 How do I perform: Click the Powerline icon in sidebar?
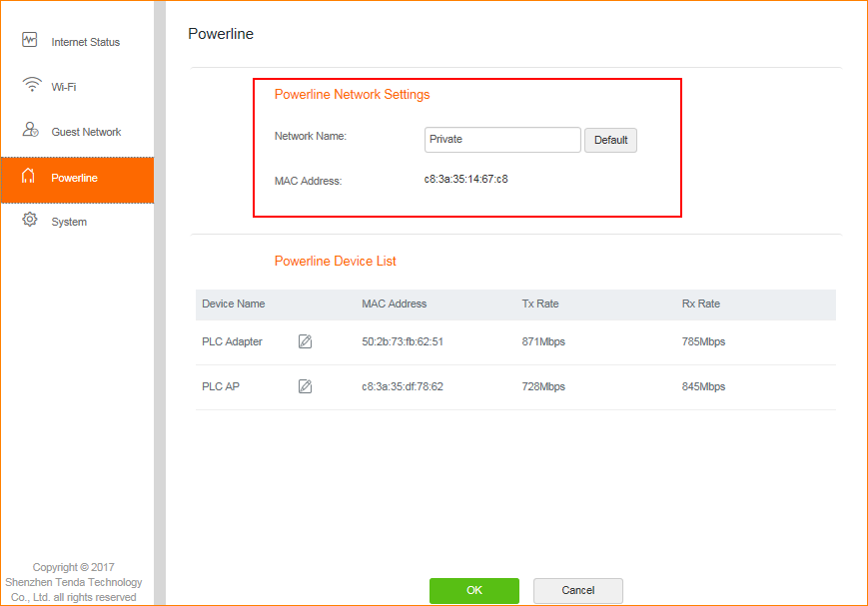click(29, 177)
